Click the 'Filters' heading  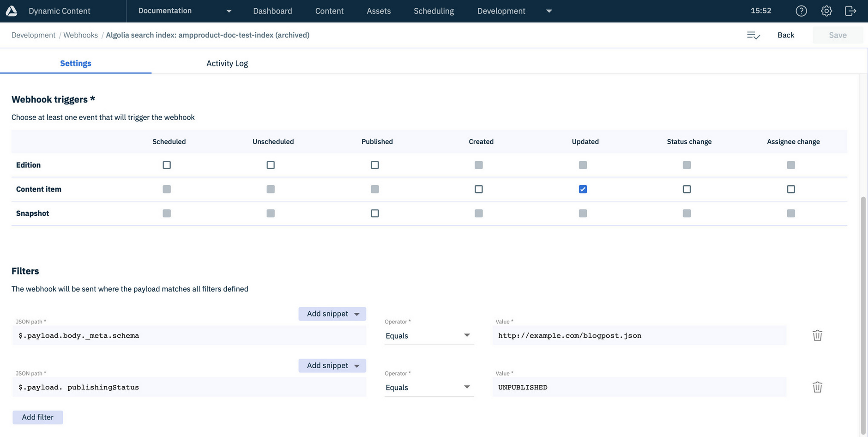coord(25,271)
